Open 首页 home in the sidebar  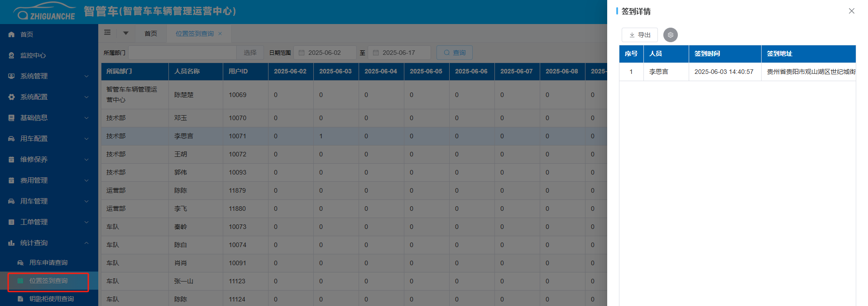(x=27, y=34)
